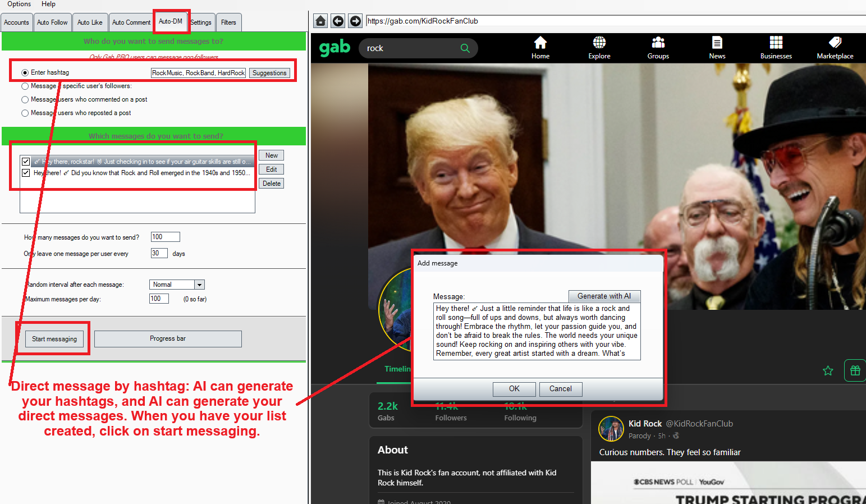Switch to the Auto-DM tab
Image resolution: width=866 pixels, height=504 pixels.
[171, 21]
